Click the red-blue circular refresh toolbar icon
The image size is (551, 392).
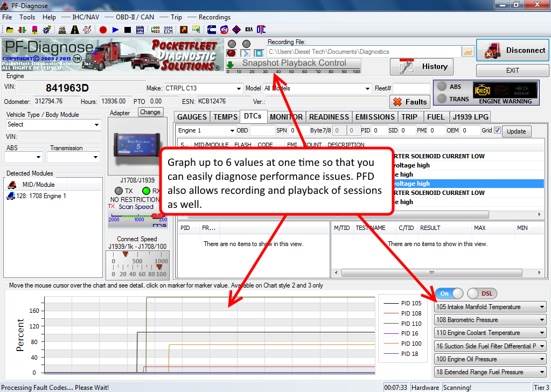(224, 30)
